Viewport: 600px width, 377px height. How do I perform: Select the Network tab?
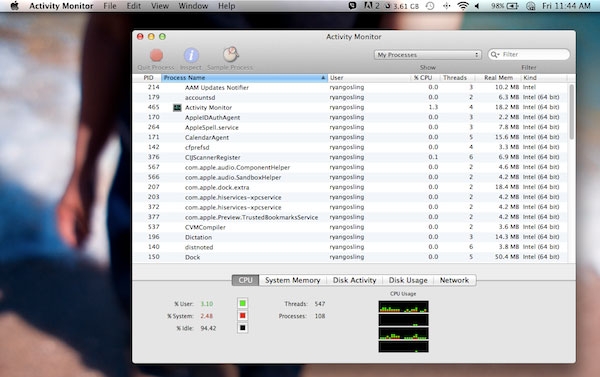(x=454, y=280)
